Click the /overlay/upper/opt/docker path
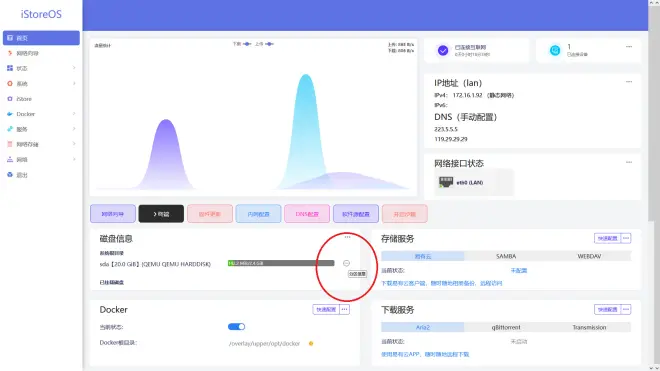 [x=264, y=344]
